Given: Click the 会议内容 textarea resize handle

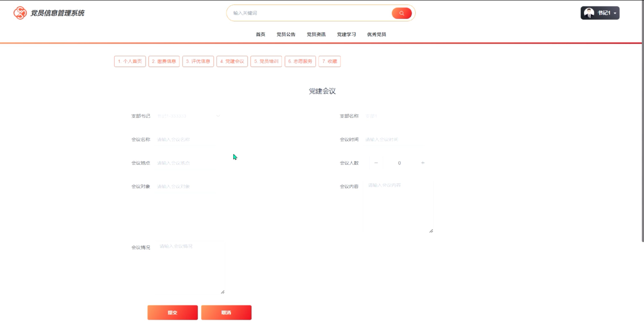Looking at the screenshot, I should [431, 231].
